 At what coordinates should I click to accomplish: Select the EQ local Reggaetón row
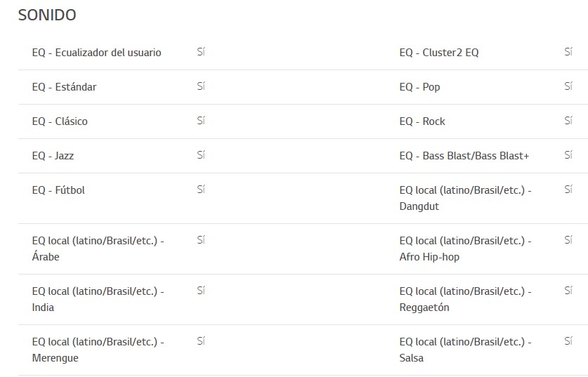coord(465,299)
